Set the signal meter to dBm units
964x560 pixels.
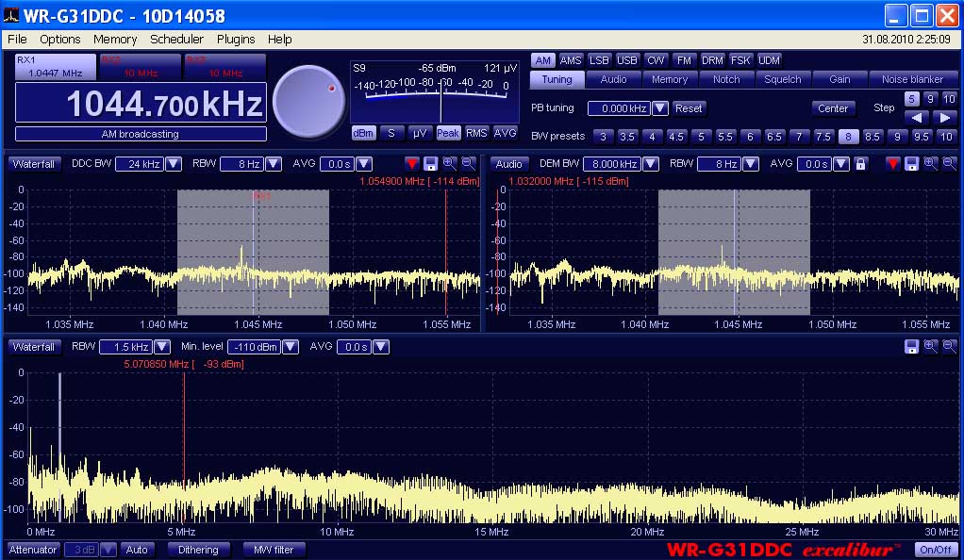[363, 133]
